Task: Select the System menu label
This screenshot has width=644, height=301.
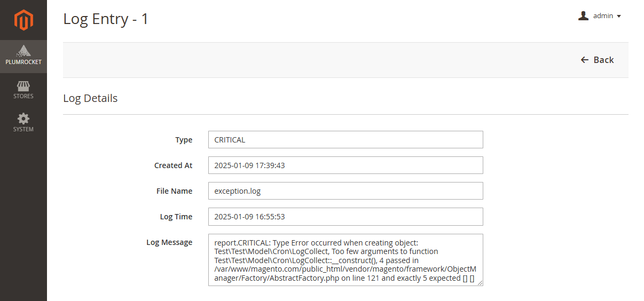Action: [23, 129]
